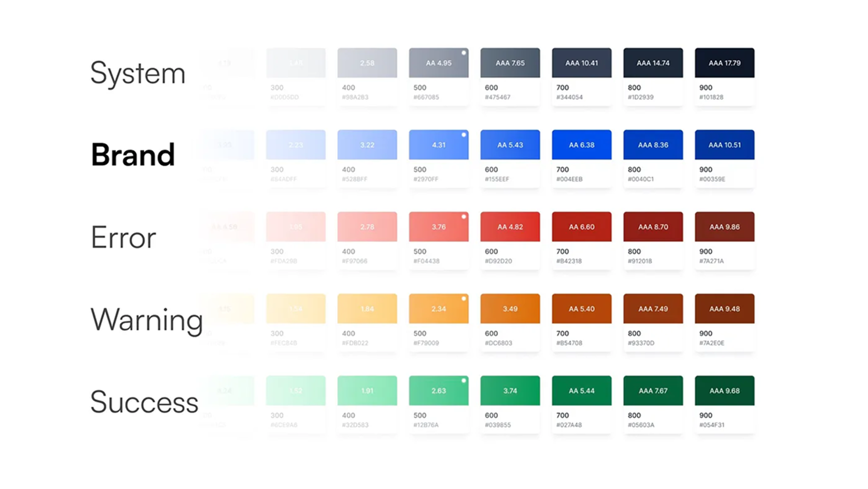Pick the Success 800 swatch AAA 7.67
The image size is (868, 489).
(x=653, y=391)
